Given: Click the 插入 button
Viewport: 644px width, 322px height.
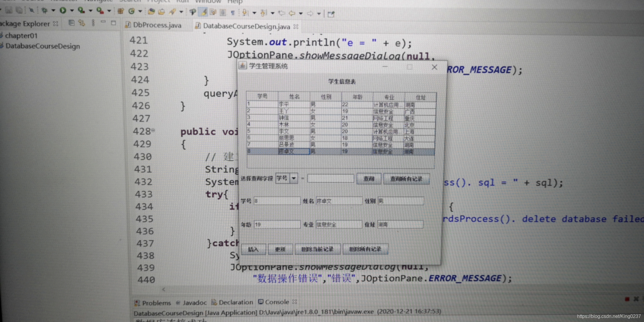Looking at the screenshot, I should coord(253,249).
